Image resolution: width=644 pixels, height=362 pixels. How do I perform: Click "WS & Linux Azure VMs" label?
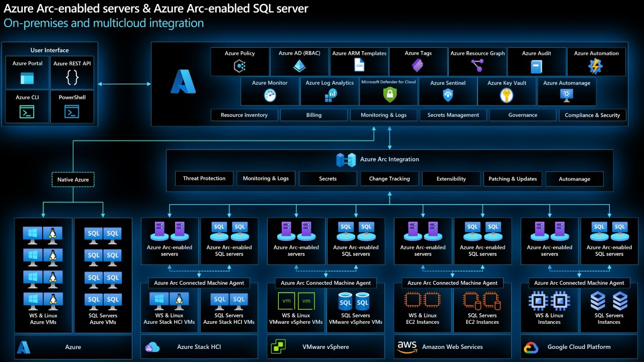pos(43,319)
